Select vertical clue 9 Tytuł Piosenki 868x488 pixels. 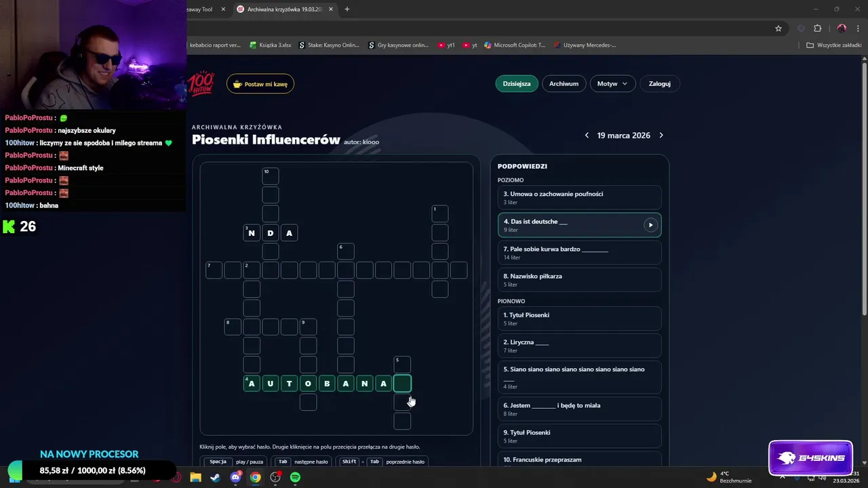[580, 436]
